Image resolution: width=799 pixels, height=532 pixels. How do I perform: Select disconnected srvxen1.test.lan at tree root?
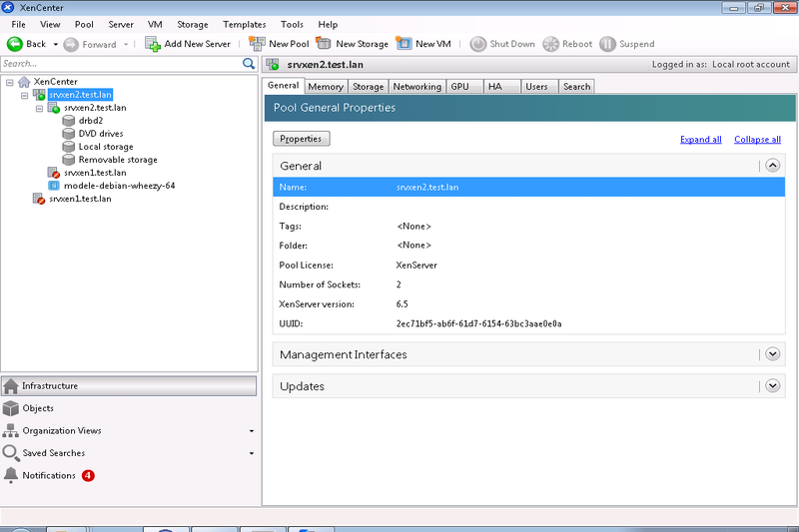click(x=80, y=199)
